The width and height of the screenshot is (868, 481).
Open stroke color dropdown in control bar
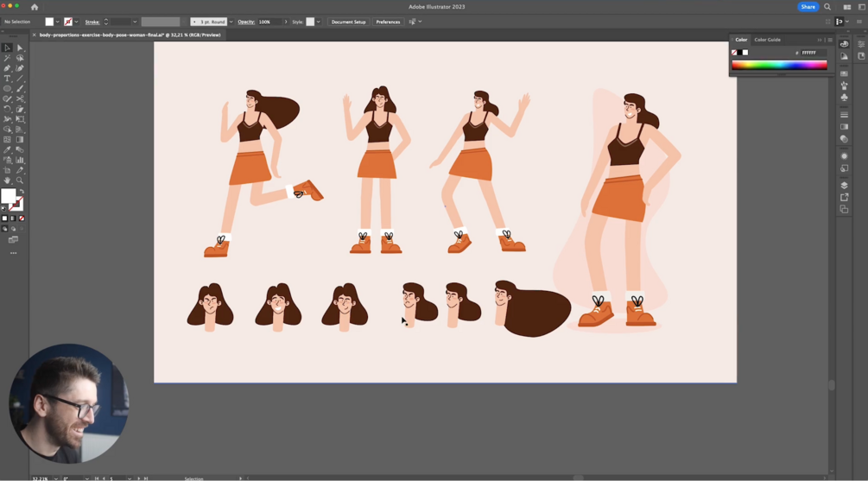click(x=76, y=22)
